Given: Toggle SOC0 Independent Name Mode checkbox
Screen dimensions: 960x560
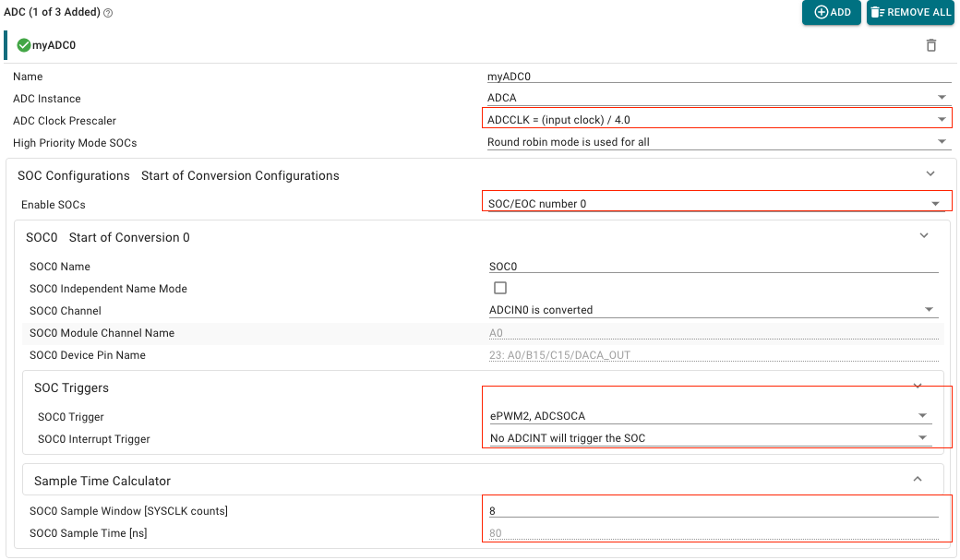Looking at the screenshot, I should pos(500,288).
